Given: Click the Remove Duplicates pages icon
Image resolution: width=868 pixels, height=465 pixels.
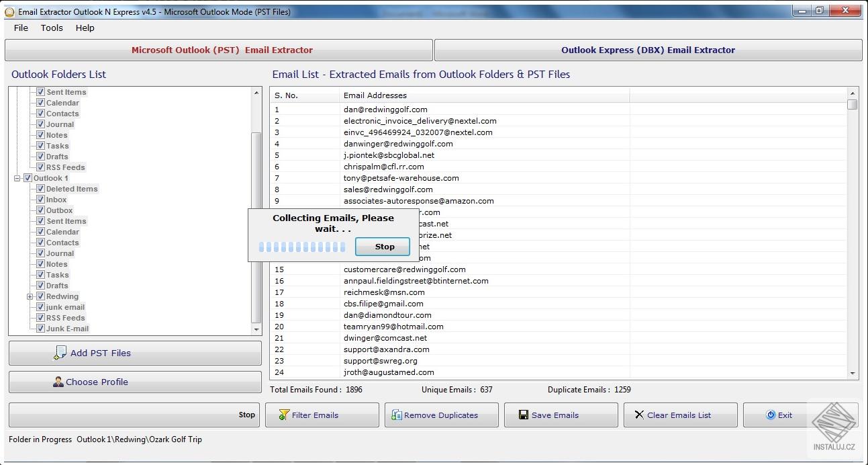Looking at the screenshot, I should [x=397, y=415].
